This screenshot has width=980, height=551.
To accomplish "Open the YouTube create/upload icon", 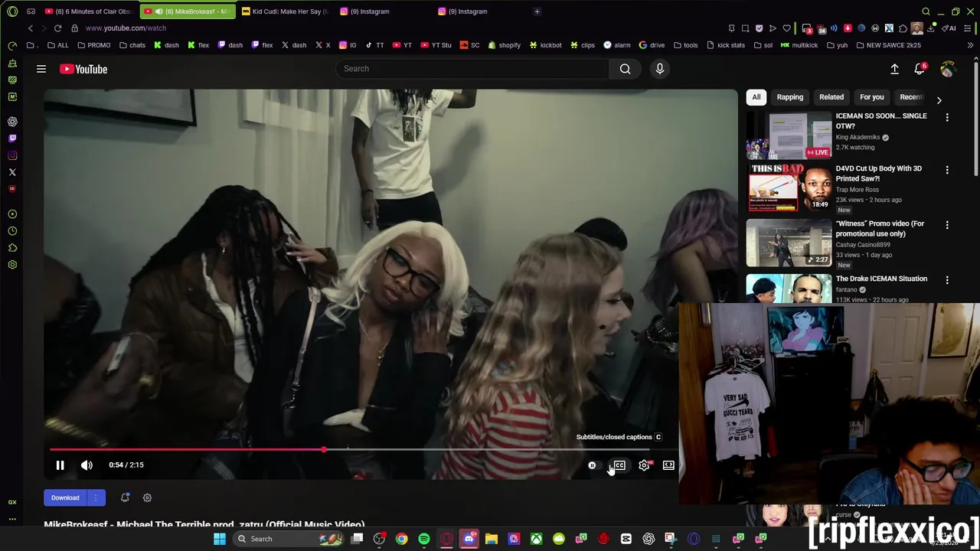I will tap(894, 69).
